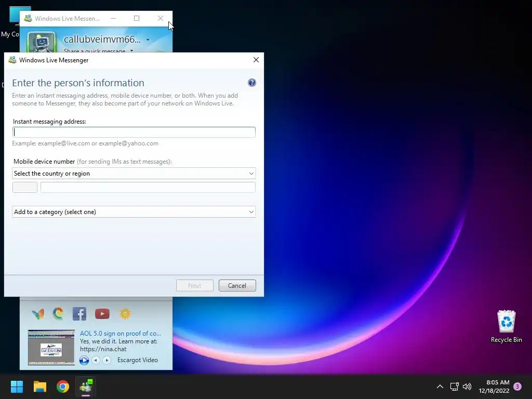Click the Windows Live Messenger taskbar icon
This screenshot has height=399, width=532.
click(x=86, y=387)
